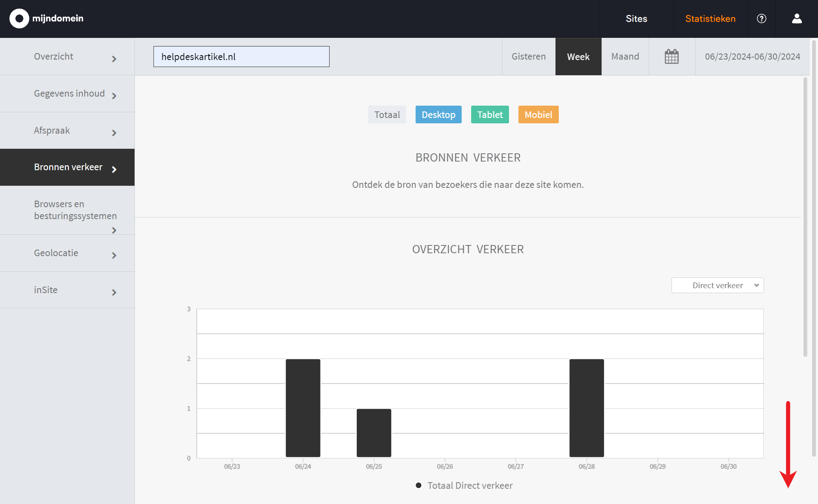818x504 pixels.
Task: Open the help question mark icon
Action: (761, 18)
